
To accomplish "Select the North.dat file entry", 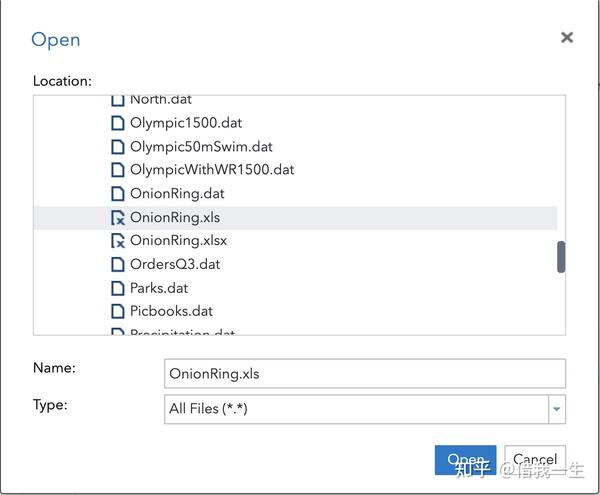I will 160,100.
